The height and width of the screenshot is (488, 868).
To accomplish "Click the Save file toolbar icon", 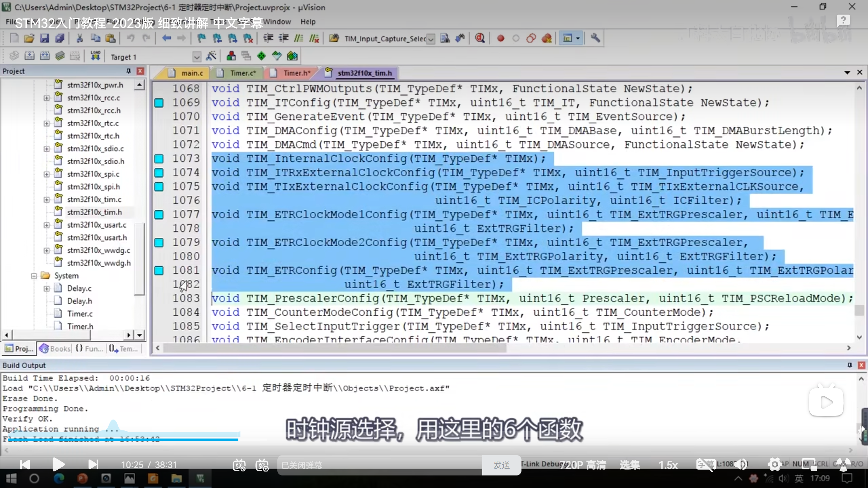I will point(44,38).
